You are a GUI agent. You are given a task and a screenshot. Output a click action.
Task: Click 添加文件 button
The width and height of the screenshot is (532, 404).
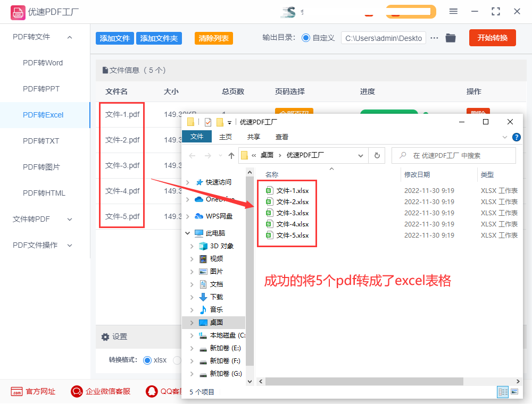115,38
